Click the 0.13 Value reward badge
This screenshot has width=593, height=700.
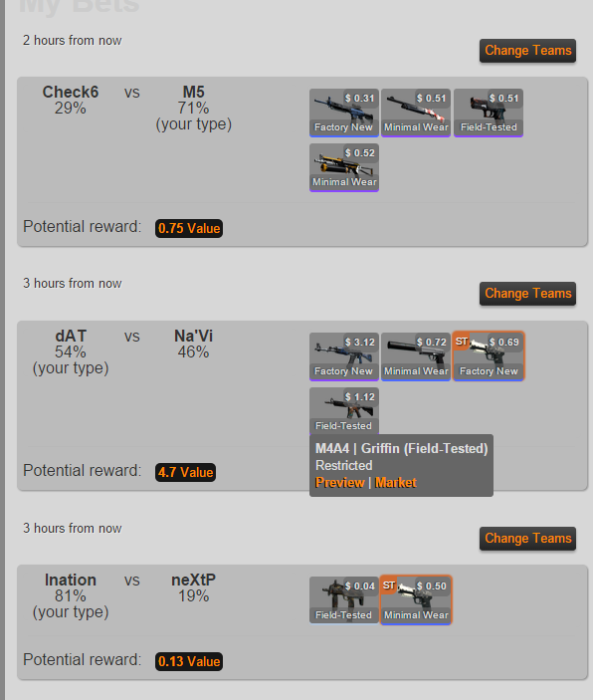[189, 661]
